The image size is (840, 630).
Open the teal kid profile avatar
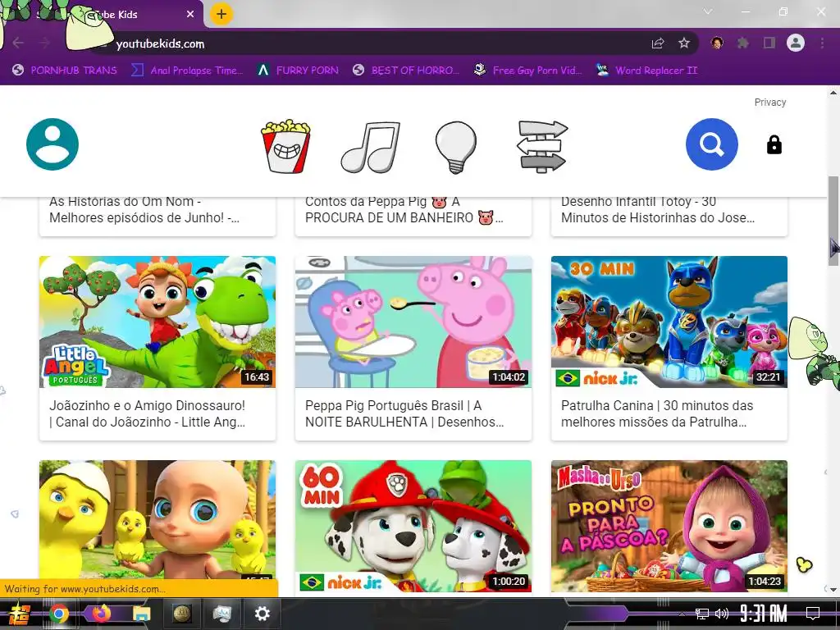pyautogui.click(x=52, y=144)
